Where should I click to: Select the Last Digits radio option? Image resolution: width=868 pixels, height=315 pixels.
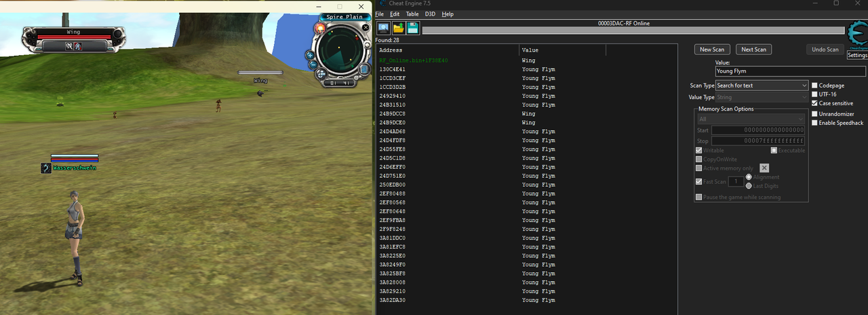(x=749, y=185)
